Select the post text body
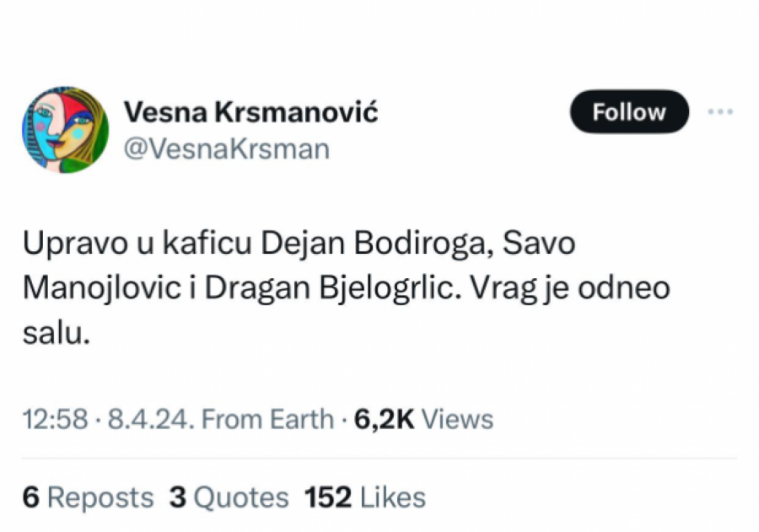Image resolution: width=759 pixels, height=532 pixels. (337, 287)
